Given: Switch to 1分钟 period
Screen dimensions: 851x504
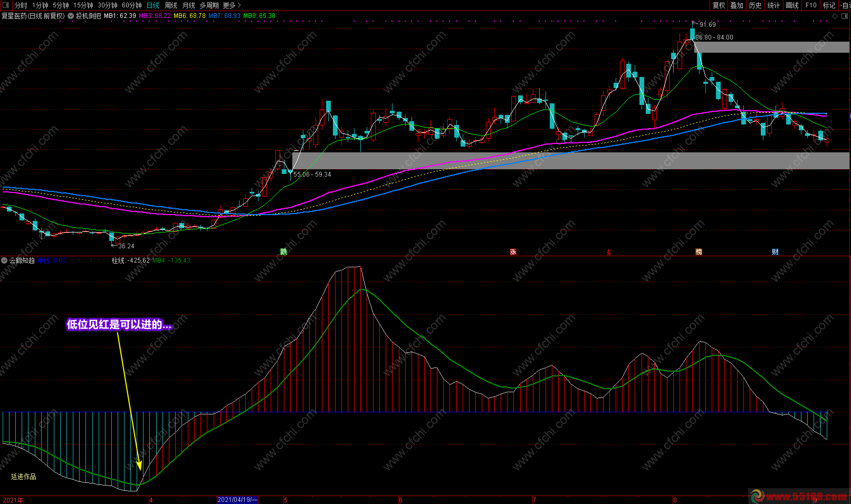Looking at the screenshot, I should point(40,5).
